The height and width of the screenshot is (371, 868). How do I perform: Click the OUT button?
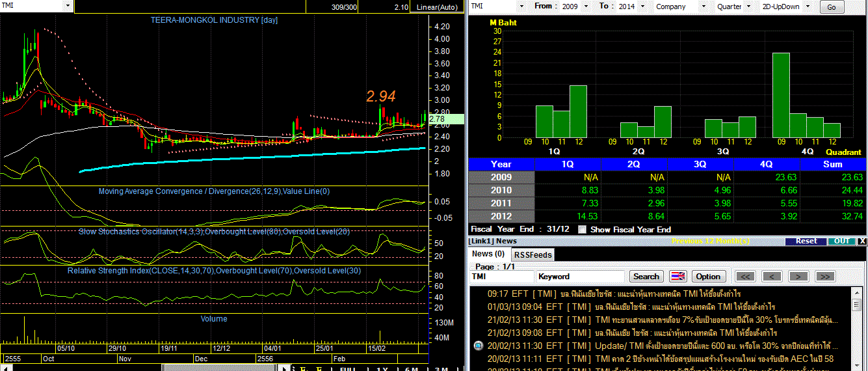click(841, 241)
